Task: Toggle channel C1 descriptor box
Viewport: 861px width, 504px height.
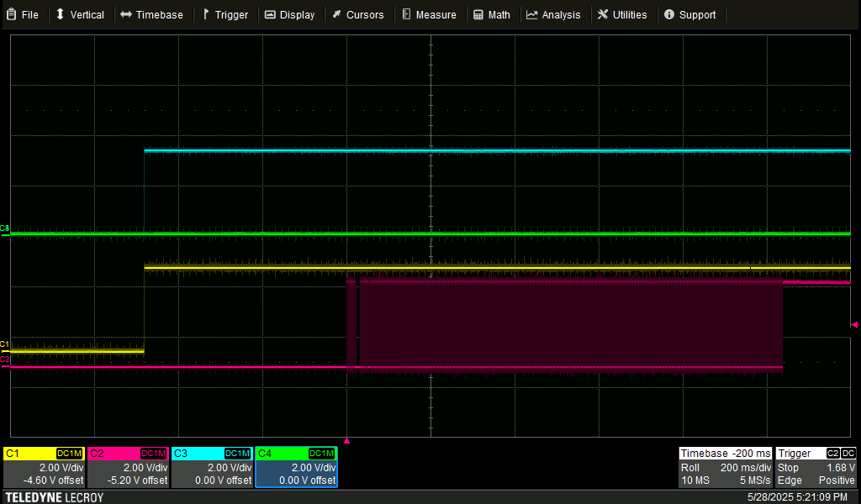Action: (44, 467)
